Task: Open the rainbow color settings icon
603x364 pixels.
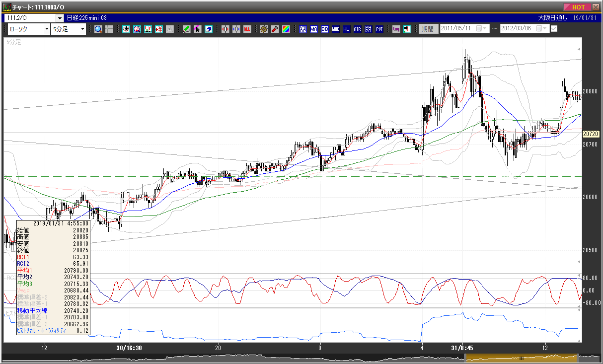Action: [x=286, y=29]
